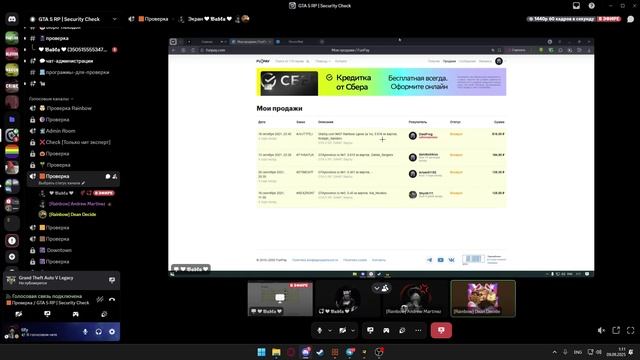
Task: Toggle camera in the call control bar
Action: click(343, 330)
